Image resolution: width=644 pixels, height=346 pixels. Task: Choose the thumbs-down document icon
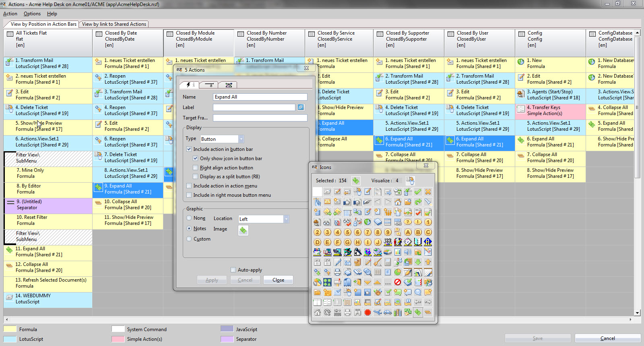click(358, 202)
